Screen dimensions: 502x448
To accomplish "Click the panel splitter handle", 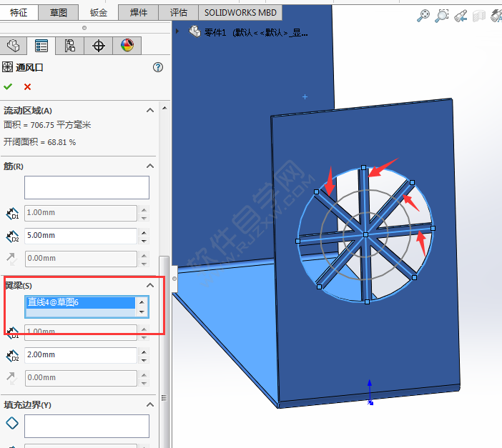I will point(174,279).
